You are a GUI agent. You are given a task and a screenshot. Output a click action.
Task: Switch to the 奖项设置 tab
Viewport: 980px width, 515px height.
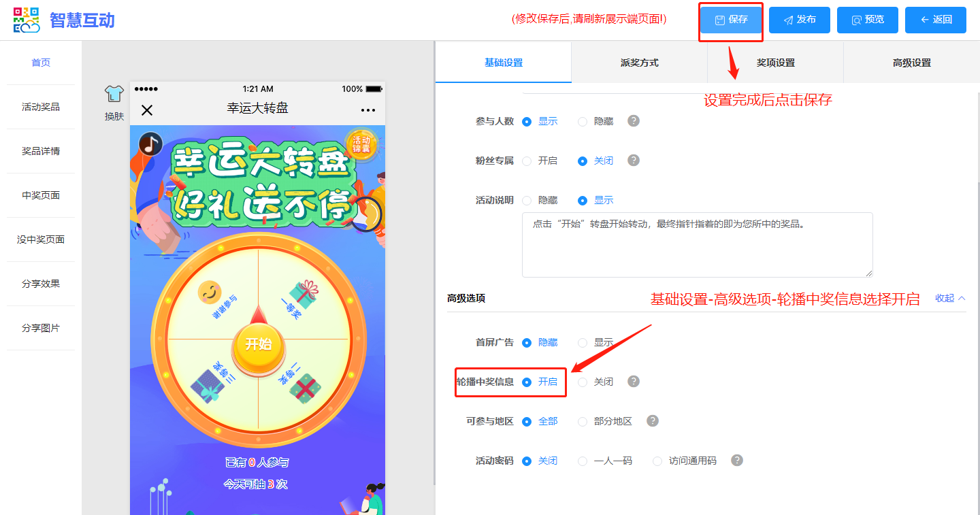point(775,63)
